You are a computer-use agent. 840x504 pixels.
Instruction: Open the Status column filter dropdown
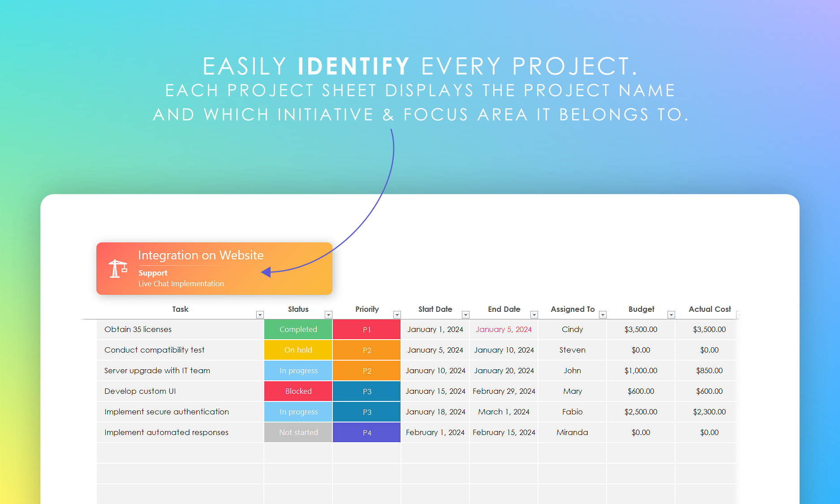coord(328,315)
